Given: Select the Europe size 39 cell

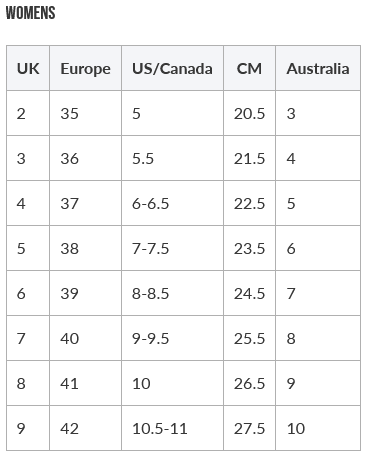Looking at the screenshot, I should pos(85,293).
